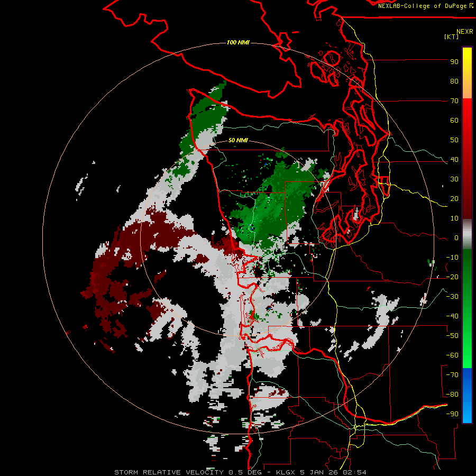Viewport: 476px width, 476px height.
Task: Click the -20 value on velocity legend
Action: pos(452,277)
